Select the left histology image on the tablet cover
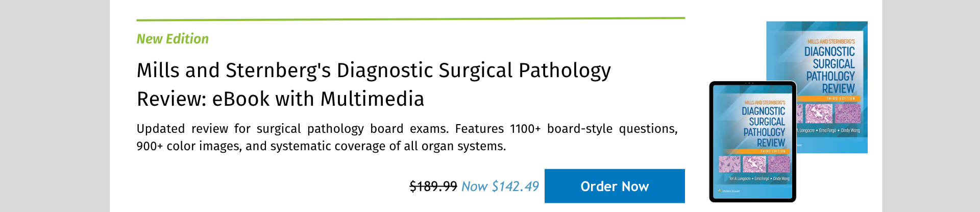Screen dimensions: 980x212 [x=729, y=164]
